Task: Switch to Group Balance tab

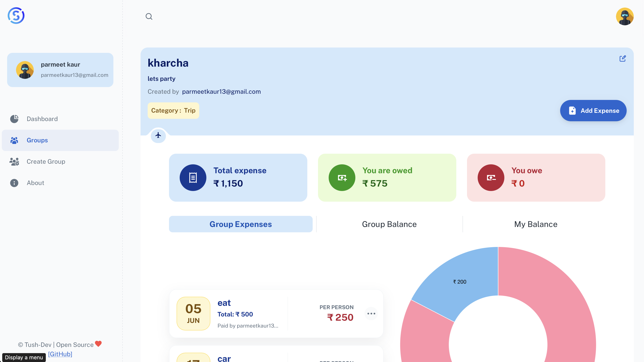Action: tap(389, 224)
